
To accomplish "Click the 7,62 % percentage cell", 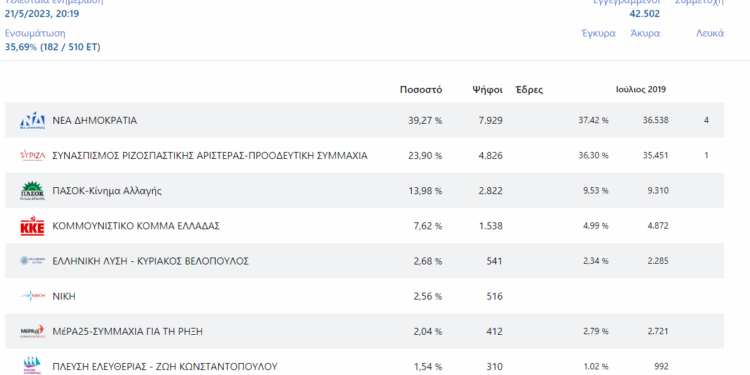I will coord(428,226).
